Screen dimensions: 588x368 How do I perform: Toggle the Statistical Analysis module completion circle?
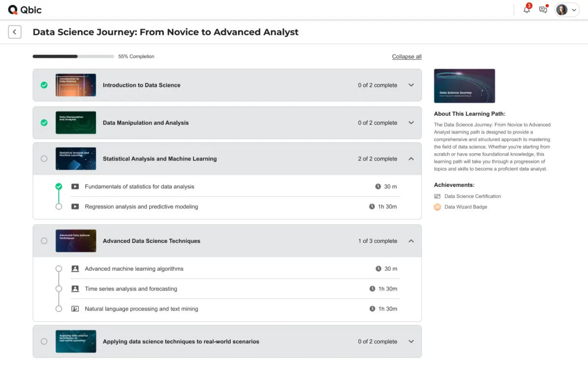point(44,158)
